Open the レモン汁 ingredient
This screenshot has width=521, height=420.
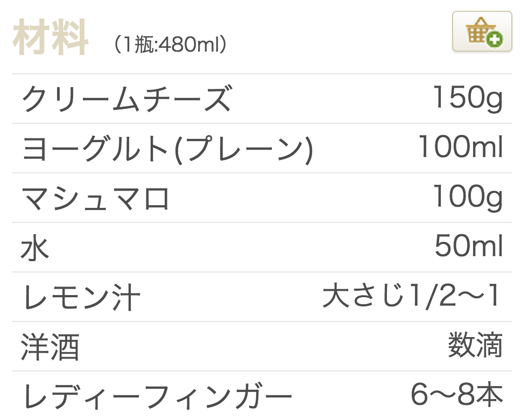click(81, 298)
